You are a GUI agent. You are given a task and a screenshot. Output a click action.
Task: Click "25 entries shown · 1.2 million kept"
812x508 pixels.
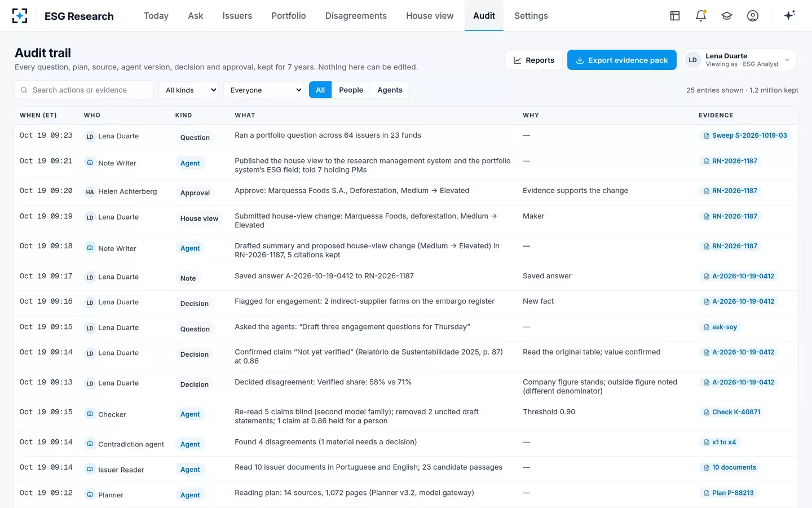point(742,90)
